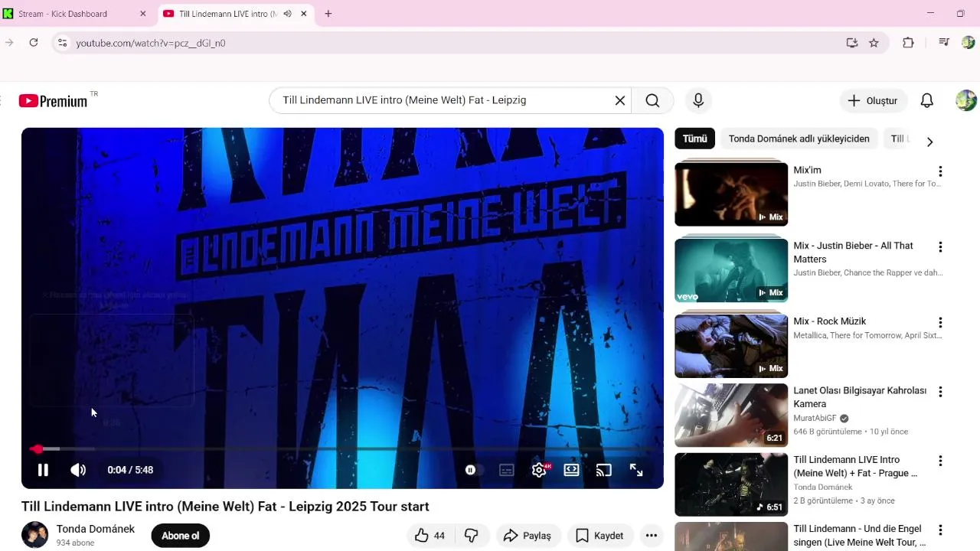This screenshot has height=551, width=980.
Task: Open Und die Engel singen video title
Action: (860, 536)
